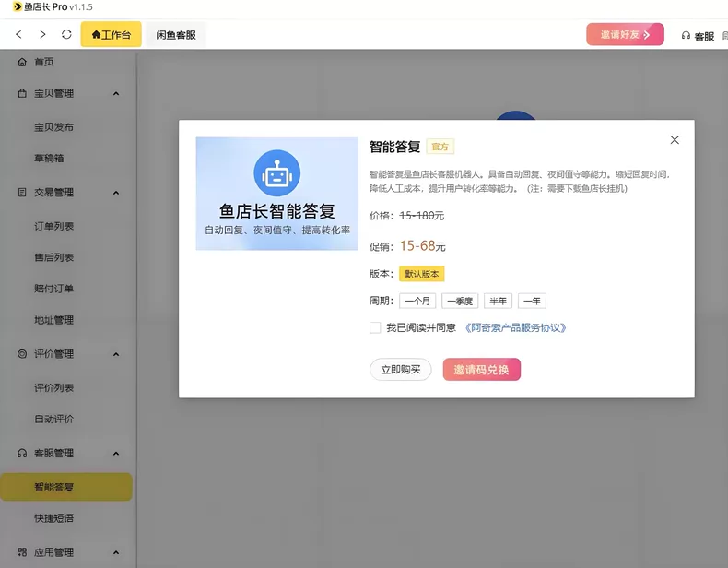
Task: Open 订单列表 in sidebar
Action: pos(53,226)
